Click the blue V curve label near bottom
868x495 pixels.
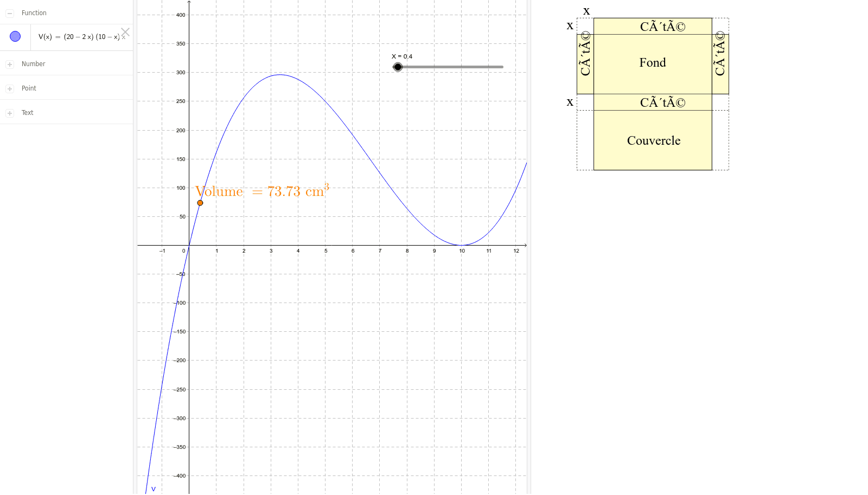pyautogui.click(x=154, y=489)
